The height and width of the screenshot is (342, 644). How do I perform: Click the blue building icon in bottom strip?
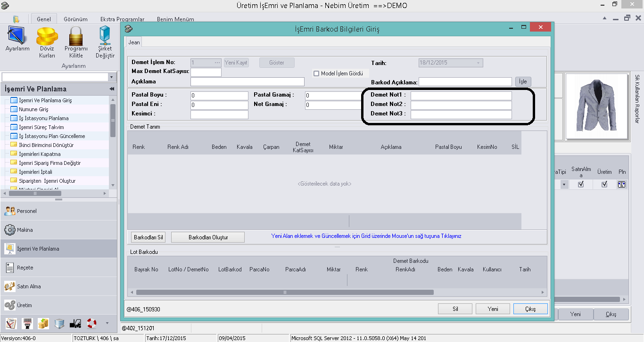click(x=59, y=323)
